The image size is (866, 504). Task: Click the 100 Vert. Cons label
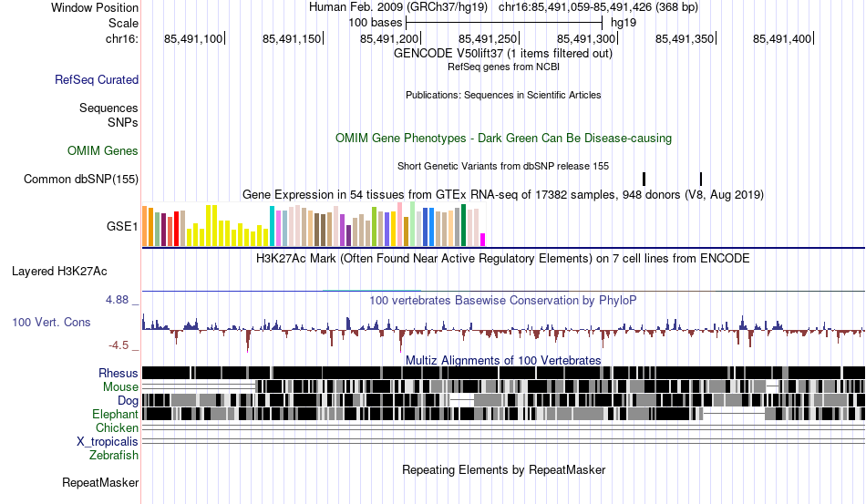[x=51, y=322]
